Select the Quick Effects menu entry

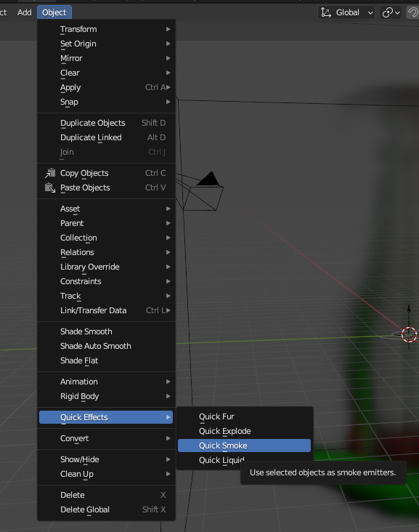(x=106, y=417)
